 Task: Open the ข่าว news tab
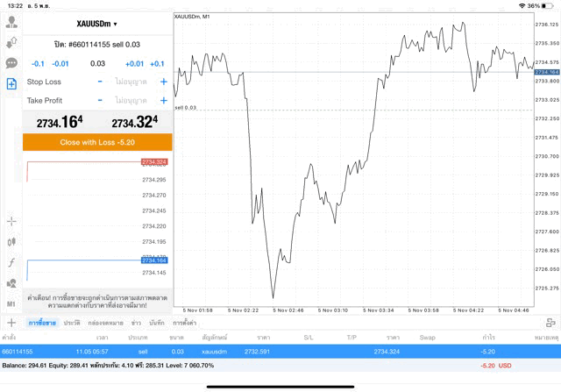pyautogui.click(x=136, y=324)
